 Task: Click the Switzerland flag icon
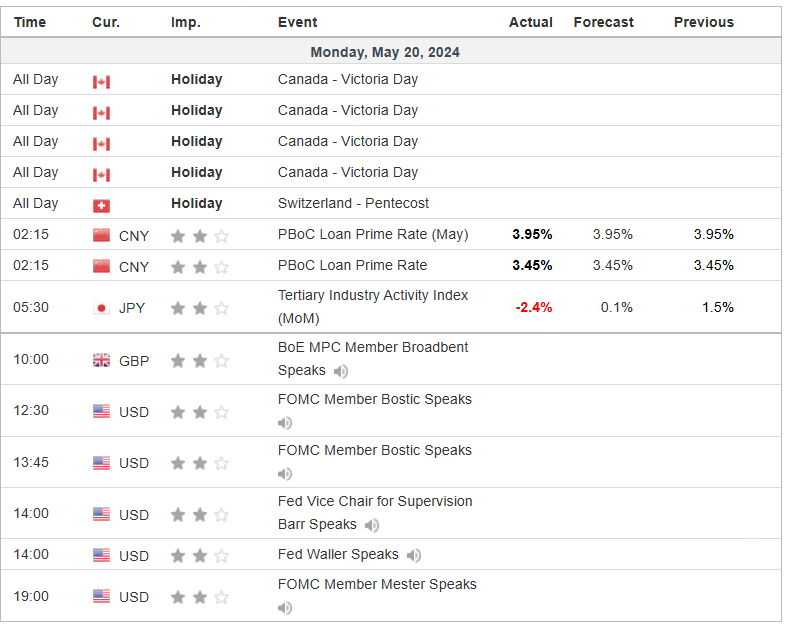[x=101, y=204]
